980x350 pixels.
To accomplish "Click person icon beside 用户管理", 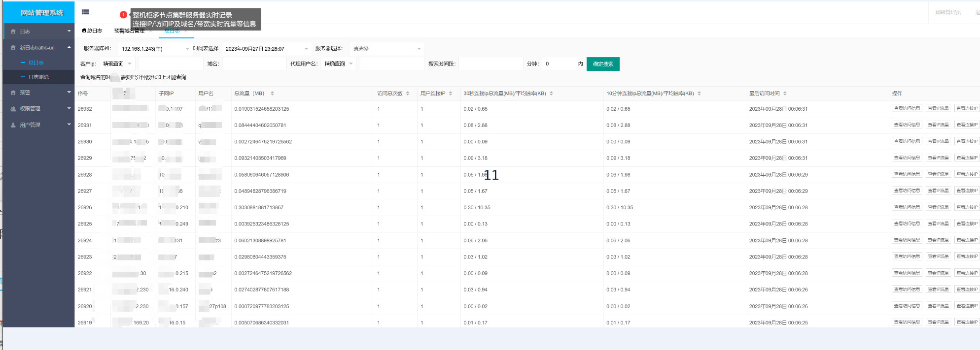I will tap(13, 125).
